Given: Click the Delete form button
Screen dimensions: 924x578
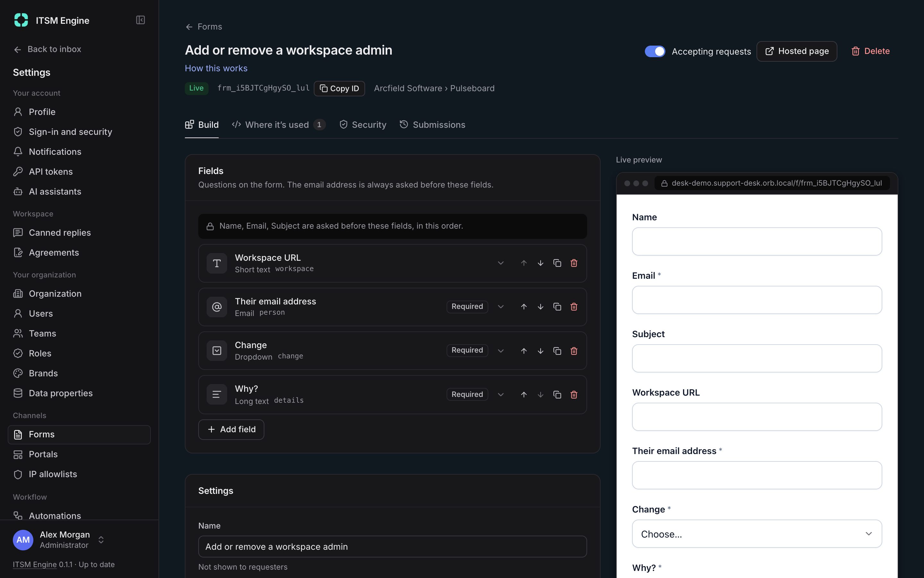Looking at the screenshot, I should (x=870, y=51).
